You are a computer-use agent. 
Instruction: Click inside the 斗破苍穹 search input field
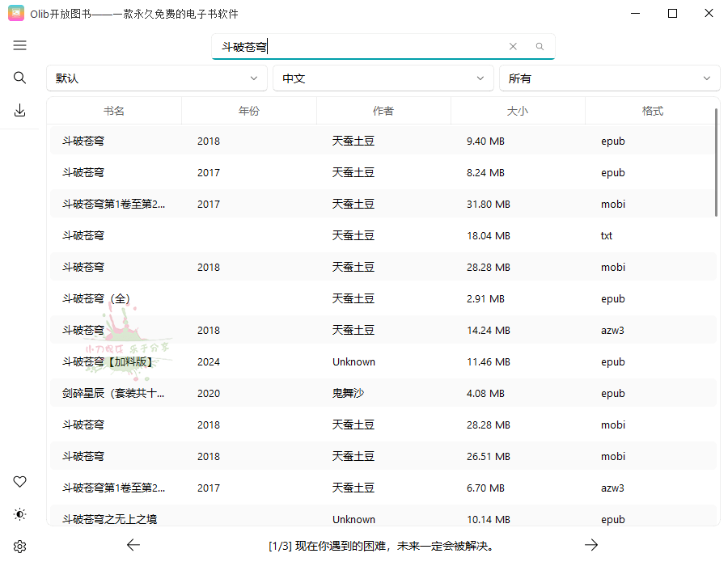click(348, 46)
